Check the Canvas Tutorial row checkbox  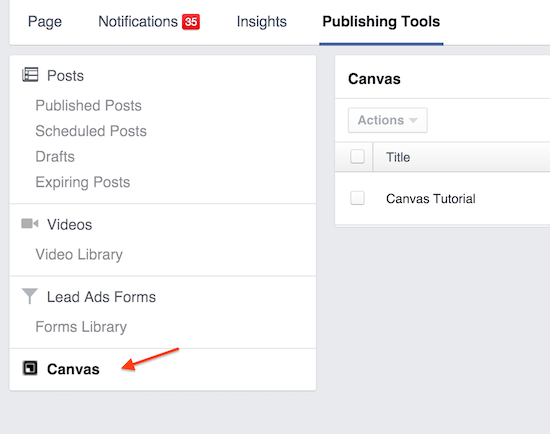[x=357, y=198]
